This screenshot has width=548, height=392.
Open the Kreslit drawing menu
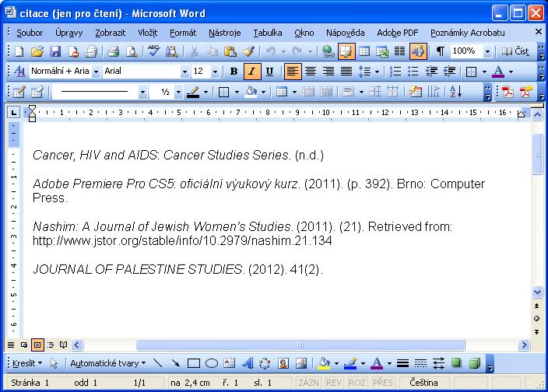pos(26,363)
